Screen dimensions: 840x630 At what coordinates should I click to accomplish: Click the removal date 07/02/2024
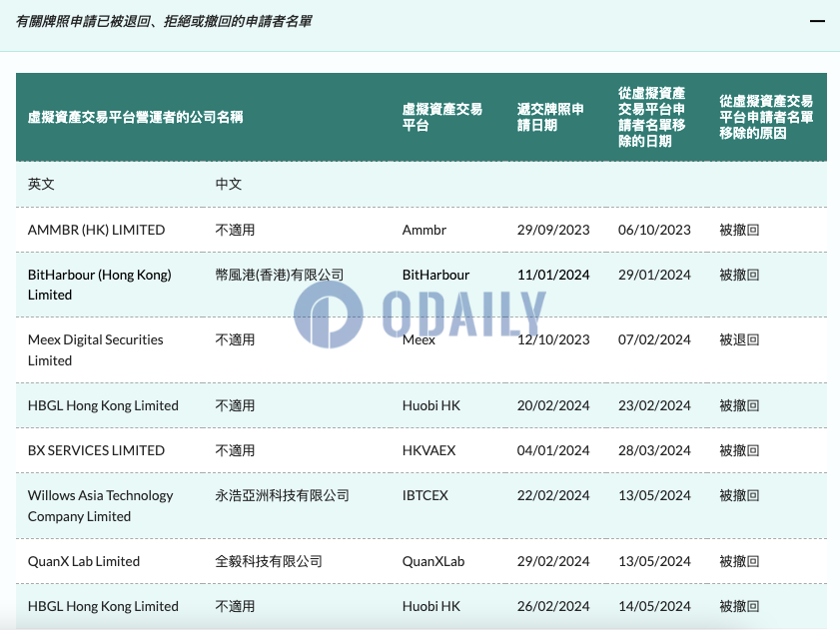[x=654, y=339]
